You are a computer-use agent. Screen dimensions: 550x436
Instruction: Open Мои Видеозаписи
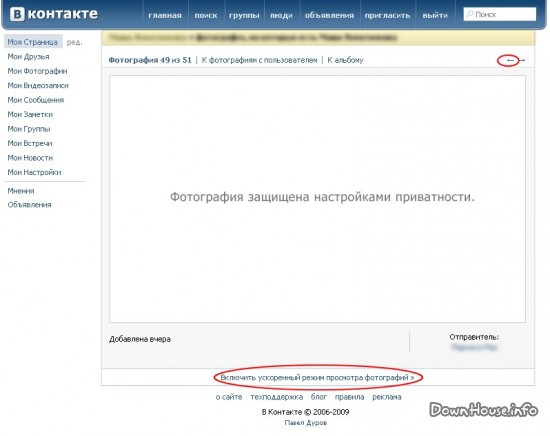38,85
